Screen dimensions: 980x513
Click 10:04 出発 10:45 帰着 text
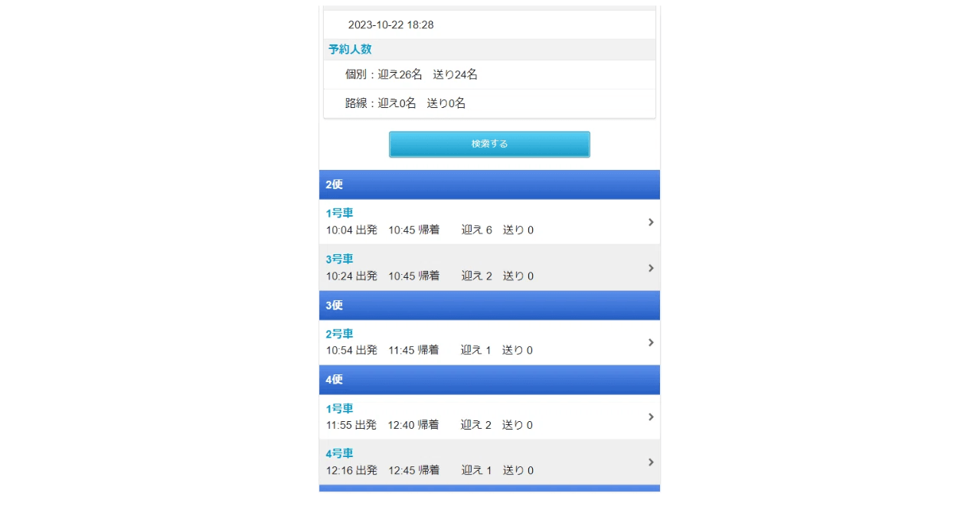pyautogui.click(x=383, y=230)
